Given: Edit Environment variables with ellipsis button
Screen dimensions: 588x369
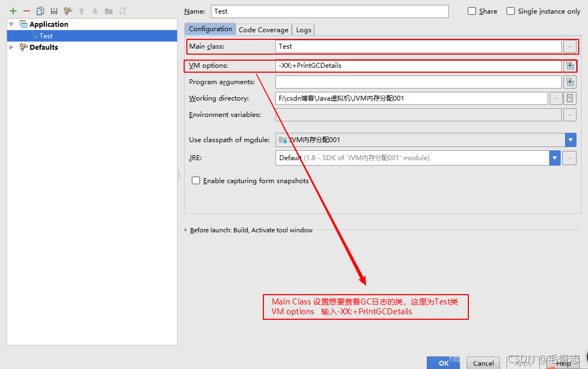Looking at the screenshot, I should (570, 115).
